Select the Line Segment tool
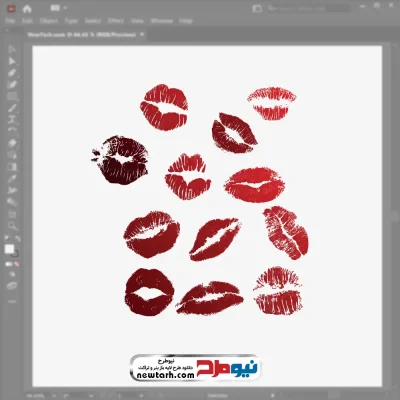Image resolution: width=400 pixels, height=400 pixels. pyautogui.click(x=12, y=108)
